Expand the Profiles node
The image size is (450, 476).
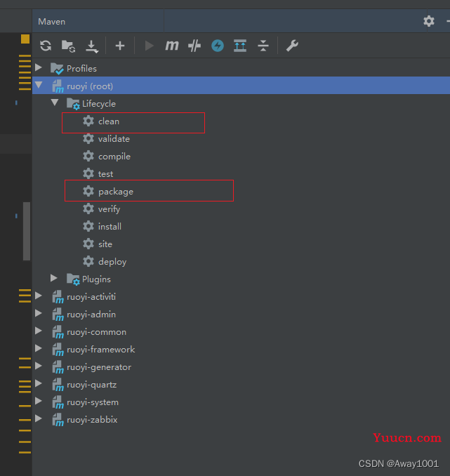point(38,67)
